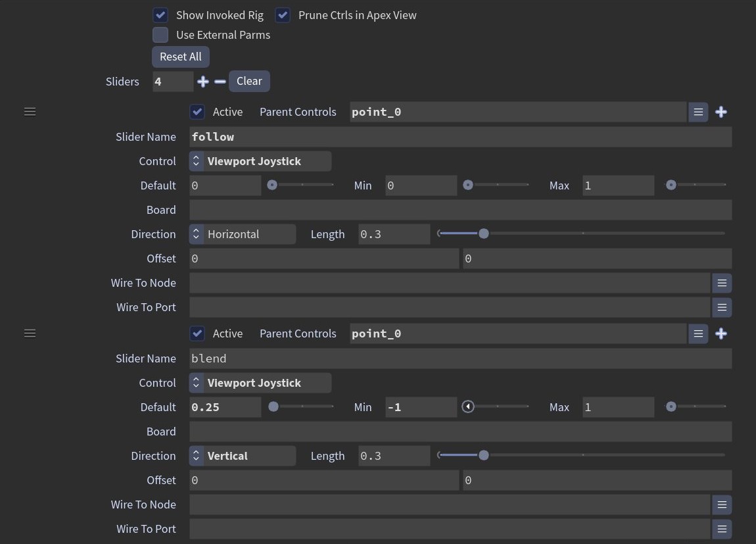
Task: Uncheck Active for the blend slider
Action: [x=197, y=334]
